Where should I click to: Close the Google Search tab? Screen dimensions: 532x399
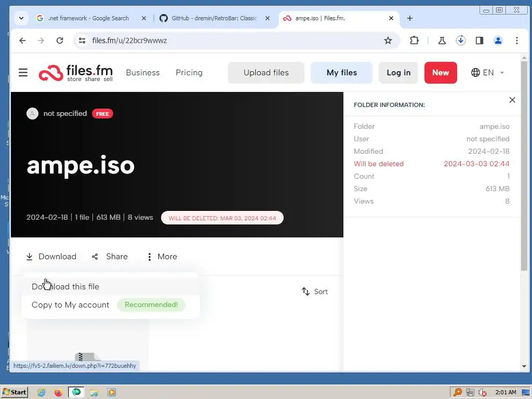[x=144, y=18]
